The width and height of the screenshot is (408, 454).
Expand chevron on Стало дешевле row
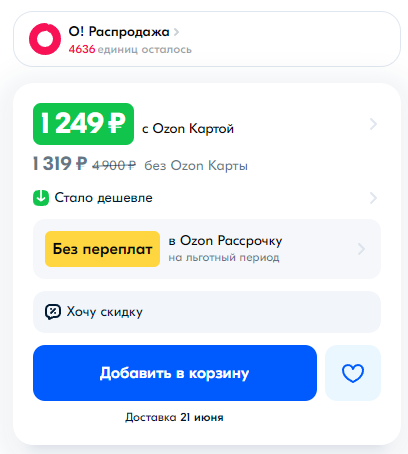[x=373, y=198]
